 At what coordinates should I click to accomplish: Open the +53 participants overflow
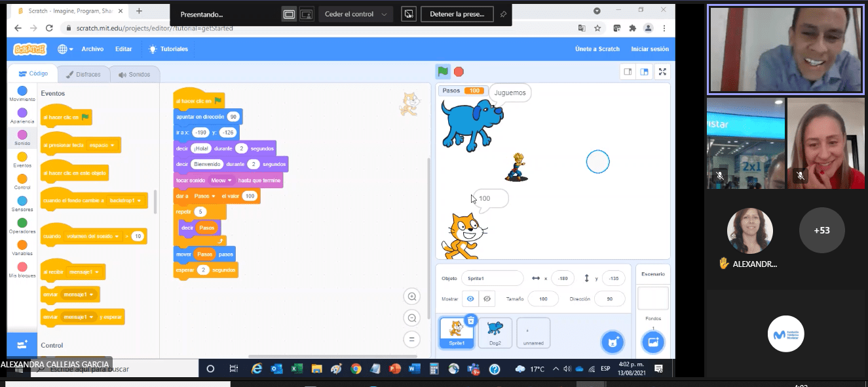click(x=821, y=230)
